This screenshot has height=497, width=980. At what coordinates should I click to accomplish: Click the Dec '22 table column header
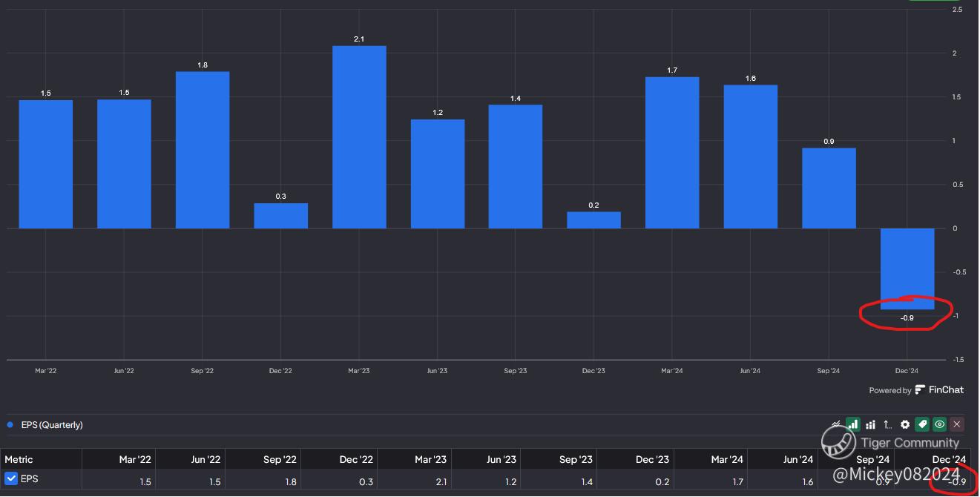(x=356, y=459)
